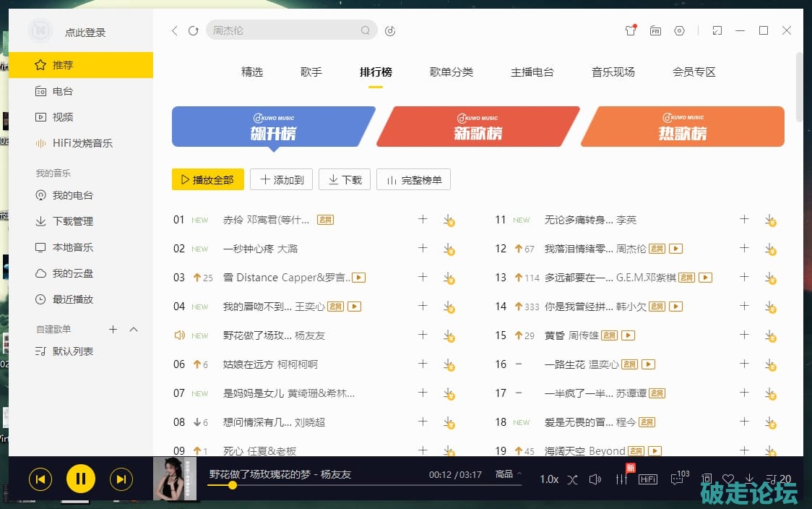Mute the volume speaker icon
Image resolution: width=812 pixels, height=509 pixels.
(x=595, y=479)
